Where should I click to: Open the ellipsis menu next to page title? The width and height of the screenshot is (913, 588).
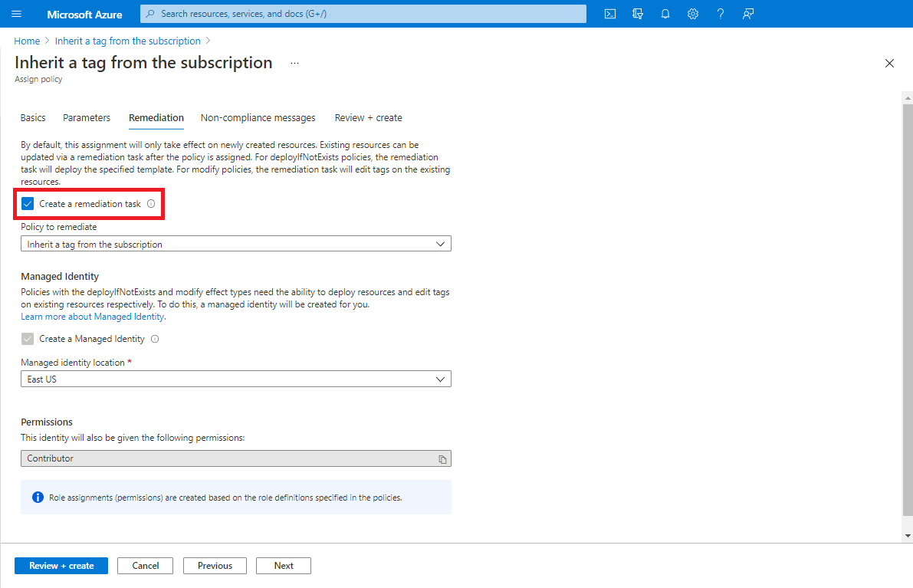pyautogui.click(x=294, y=63)
